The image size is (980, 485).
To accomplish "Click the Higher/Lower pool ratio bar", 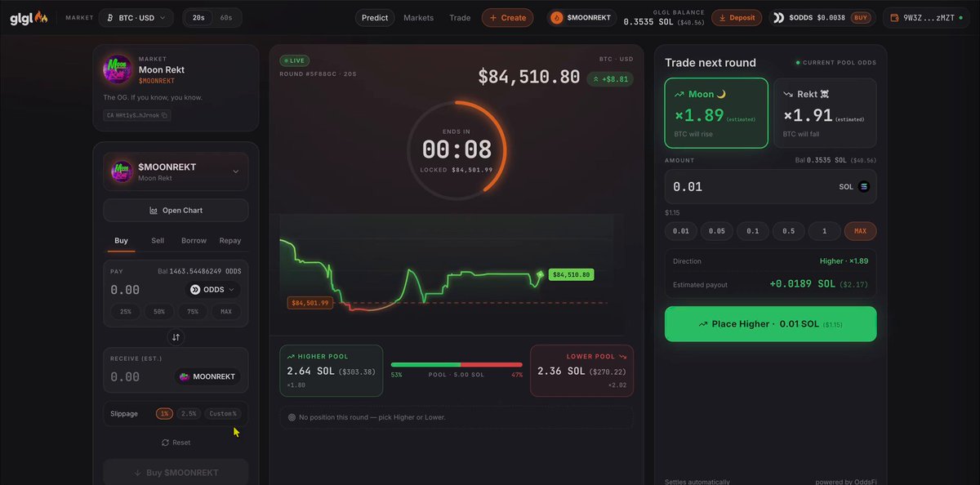I will point(457,364).
